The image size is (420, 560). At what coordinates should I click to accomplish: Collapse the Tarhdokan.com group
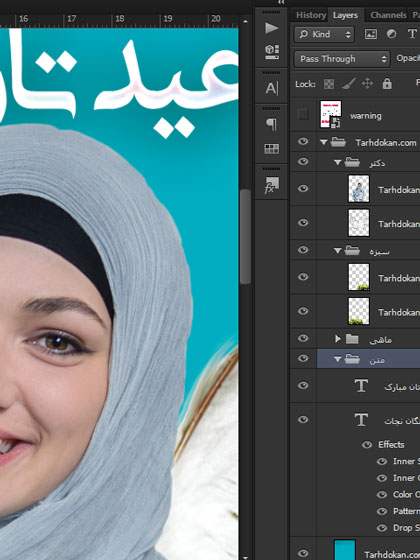tap(324, 142)
